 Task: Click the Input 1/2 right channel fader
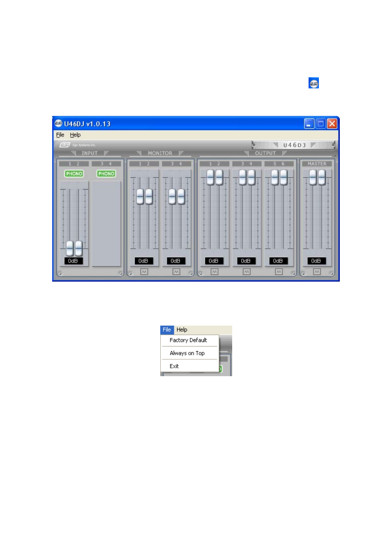tap(78, 248)
